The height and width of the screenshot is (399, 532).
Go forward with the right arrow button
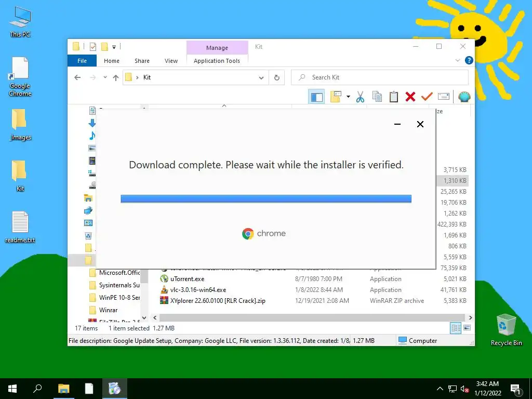point(92,77)
